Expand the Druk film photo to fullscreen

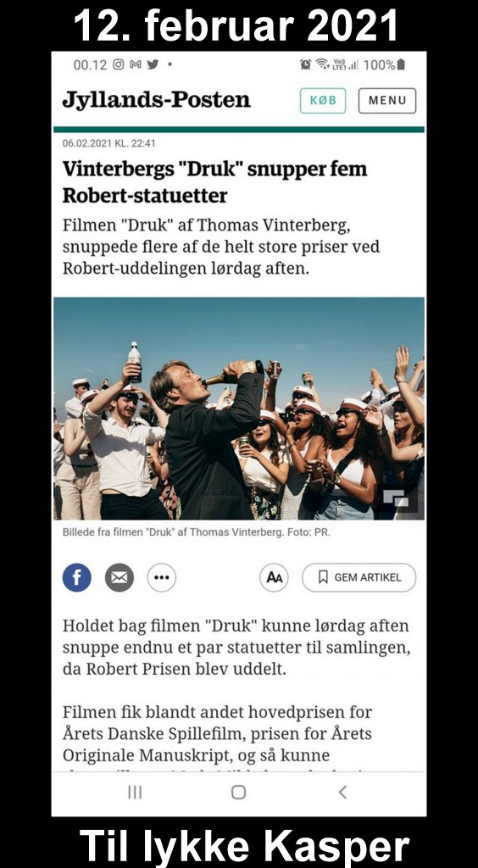point(396,498)
